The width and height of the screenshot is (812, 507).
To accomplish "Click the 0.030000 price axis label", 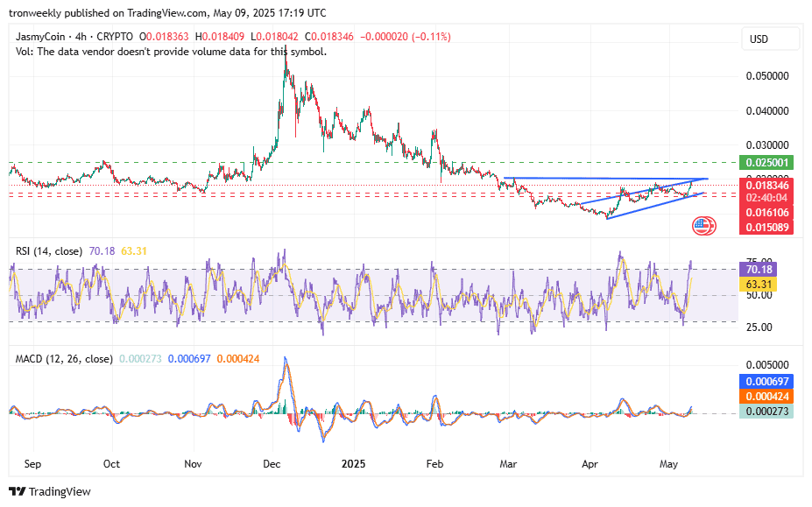I will [767, 145].
